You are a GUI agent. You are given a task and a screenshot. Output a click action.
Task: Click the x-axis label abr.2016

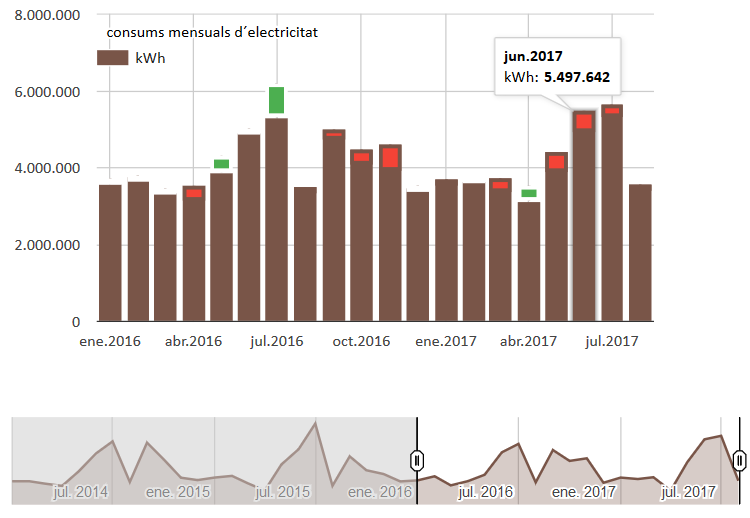pos(193,341)
